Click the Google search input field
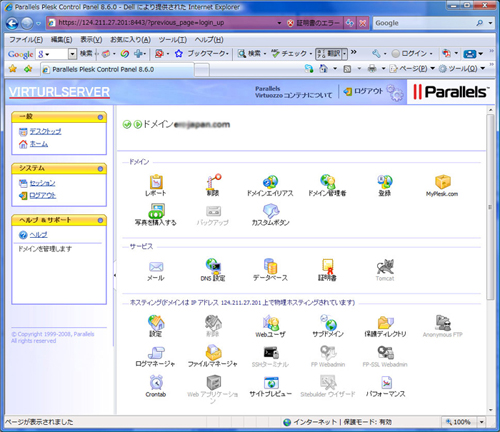Image resolution: width=500 pixels, height=432 pixels. click(x=424, y=23)
